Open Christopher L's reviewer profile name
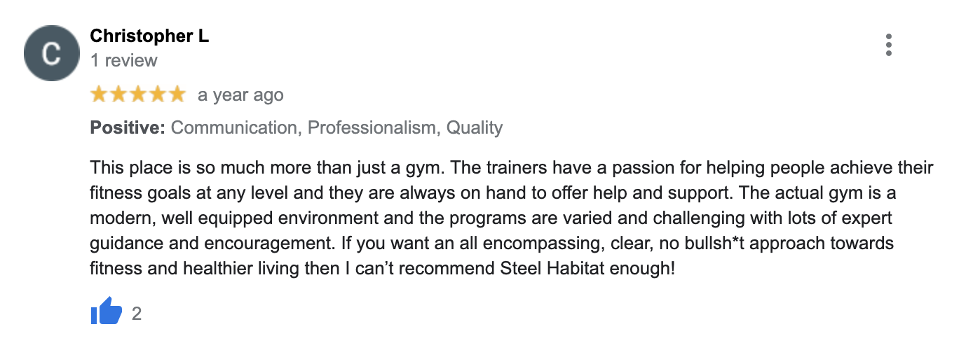Screen dimensions: 980x343 pyautogui.click(x=149, y=36)
